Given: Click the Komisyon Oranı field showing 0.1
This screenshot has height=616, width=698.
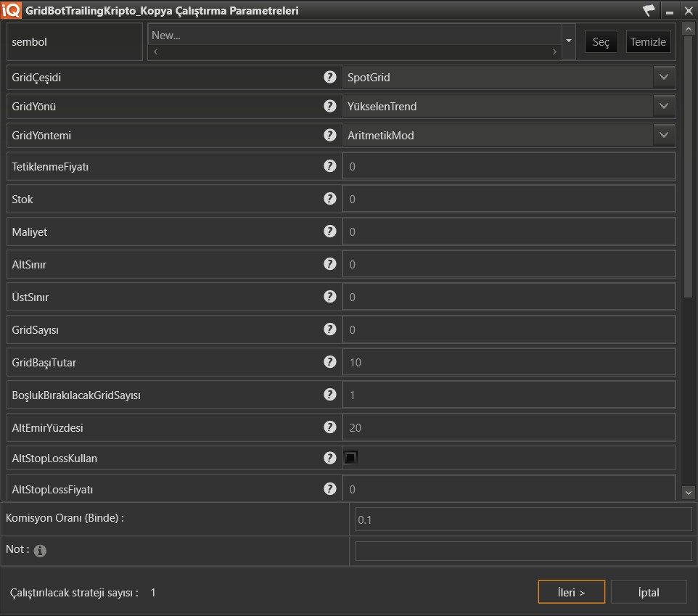Looking at the screenshot, I should [523, 520].
